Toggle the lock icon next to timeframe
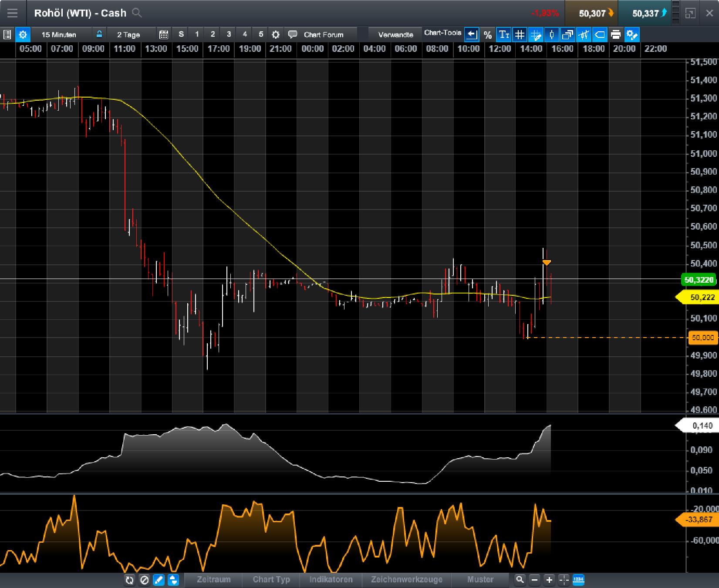The height and width of the screenshot is (588, 719). coord(99,34)
